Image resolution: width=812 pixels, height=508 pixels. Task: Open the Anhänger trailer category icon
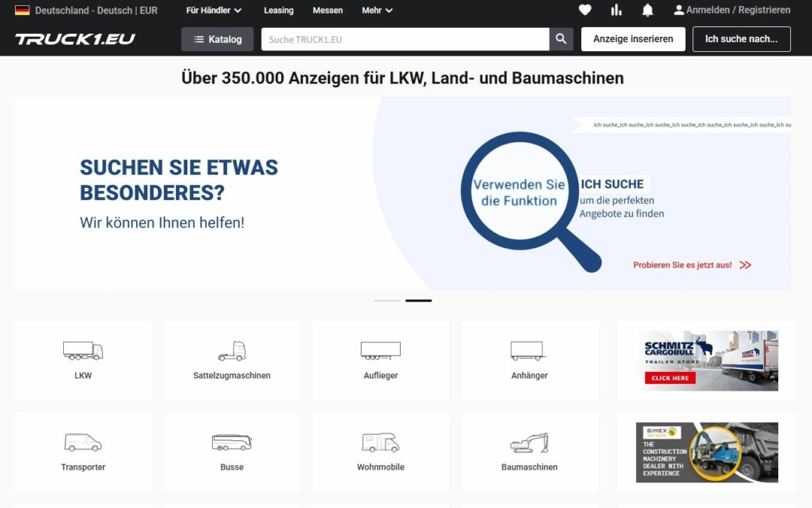[529, 351]
